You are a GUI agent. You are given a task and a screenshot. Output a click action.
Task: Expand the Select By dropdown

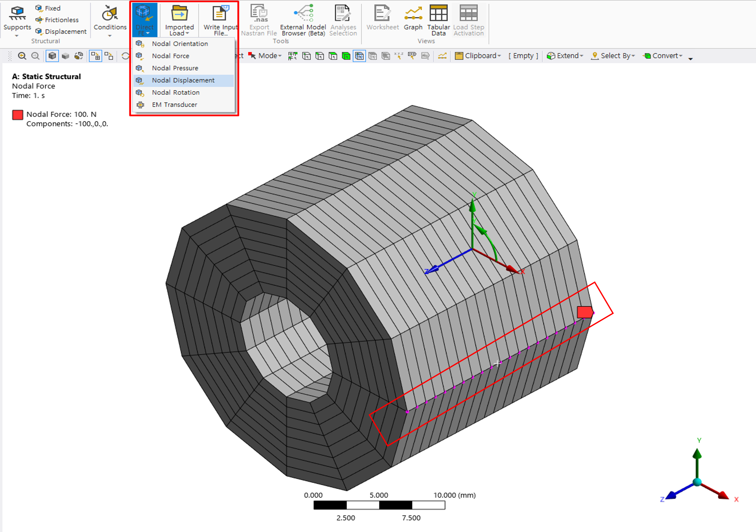(x=613, y=56)
